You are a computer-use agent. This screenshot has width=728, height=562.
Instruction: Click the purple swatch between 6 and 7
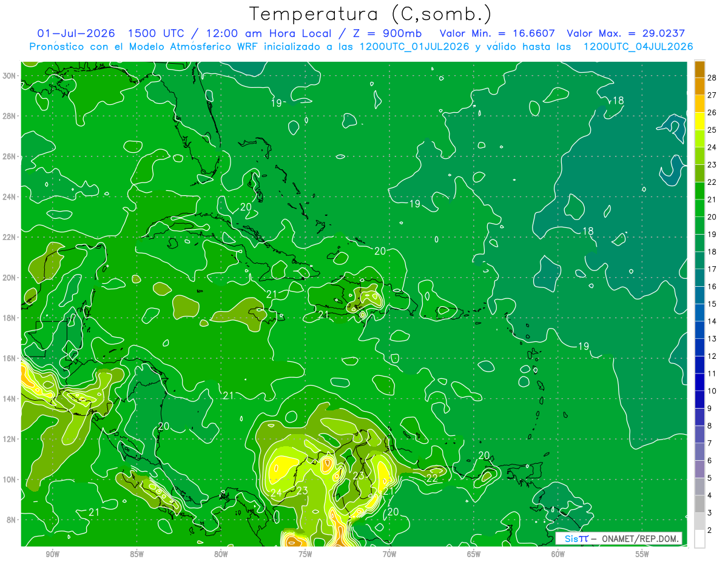click(x=699, y=452)
